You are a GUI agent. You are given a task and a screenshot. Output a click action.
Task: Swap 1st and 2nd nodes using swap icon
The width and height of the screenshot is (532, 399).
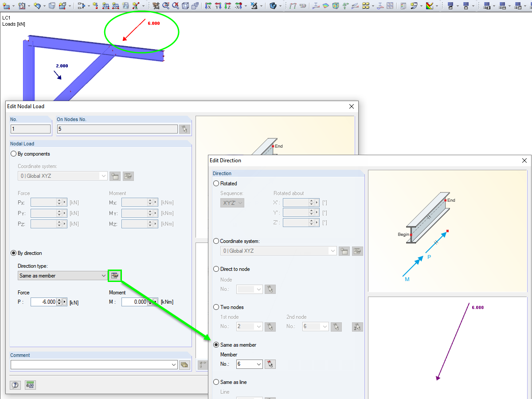pyautogui.click(x=357, y=327)
